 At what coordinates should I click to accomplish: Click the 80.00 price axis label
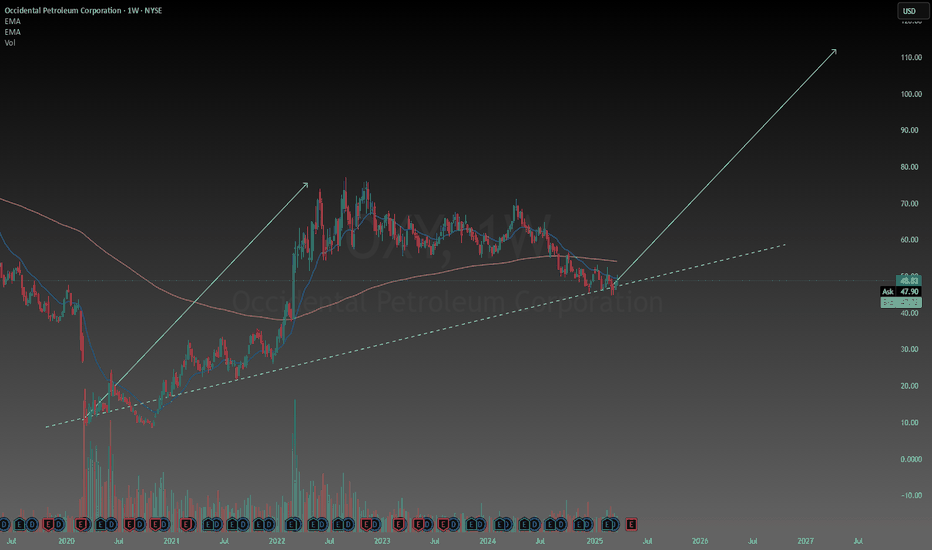pyautogui.click(x=909, y=167)
